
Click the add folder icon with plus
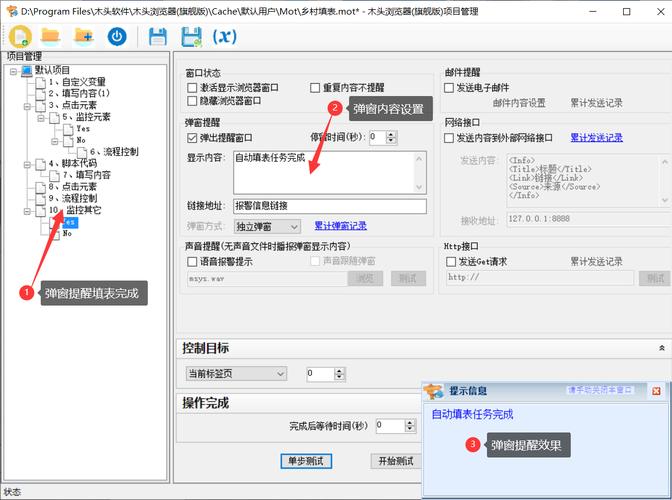[84, 36]
